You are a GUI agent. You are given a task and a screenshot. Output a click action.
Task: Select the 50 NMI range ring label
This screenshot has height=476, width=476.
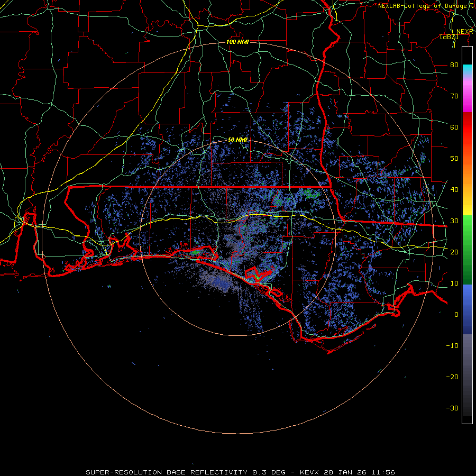237,140
